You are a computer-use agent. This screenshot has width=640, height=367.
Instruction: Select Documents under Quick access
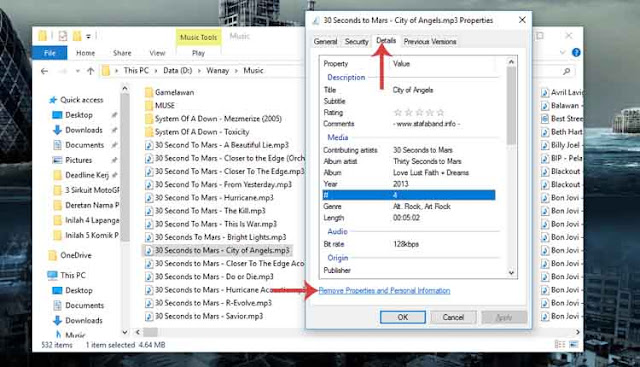[84, 145]
